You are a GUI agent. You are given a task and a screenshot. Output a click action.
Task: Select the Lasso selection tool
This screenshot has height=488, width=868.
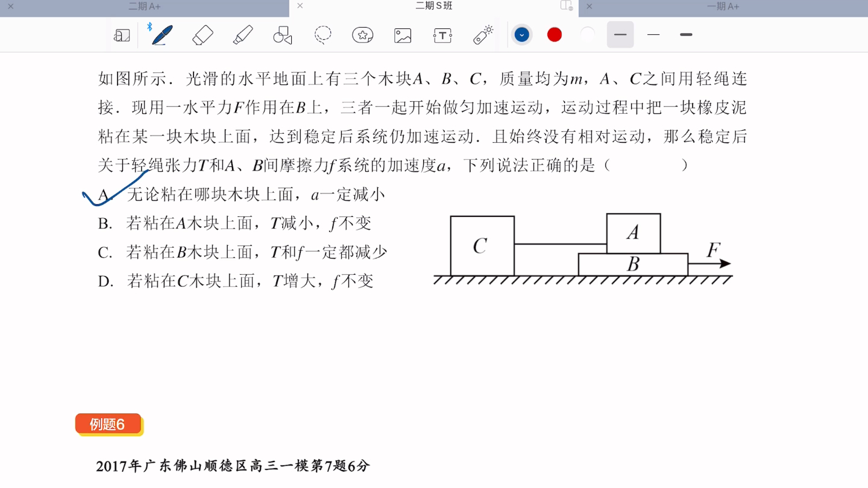[x=323, y=35]
